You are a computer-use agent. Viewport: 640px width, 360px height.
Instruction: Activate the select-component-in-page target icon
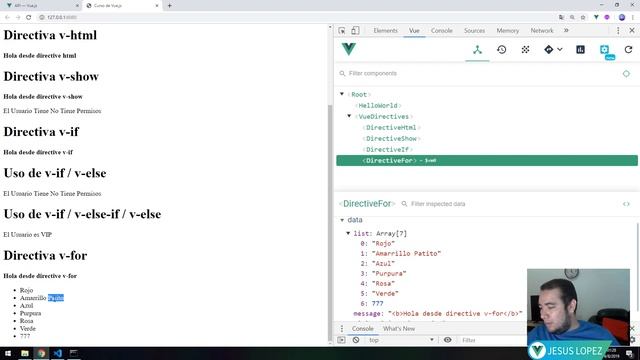pos(626,73)
